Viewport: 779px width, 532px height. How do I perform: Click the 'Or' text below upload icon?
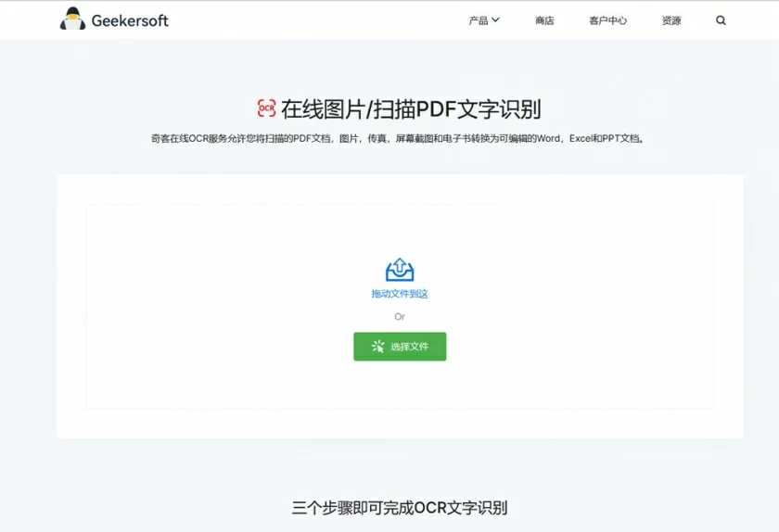pos(400,317)
